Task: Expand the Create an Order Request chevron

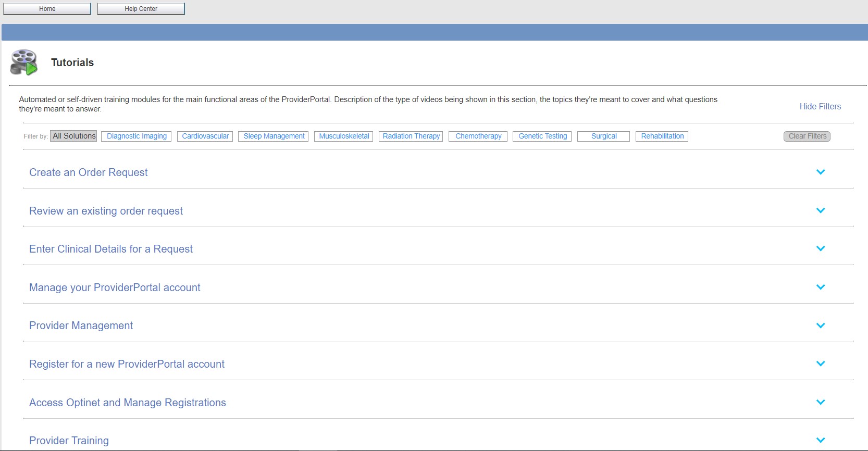Action: click(x=821, y=172)
